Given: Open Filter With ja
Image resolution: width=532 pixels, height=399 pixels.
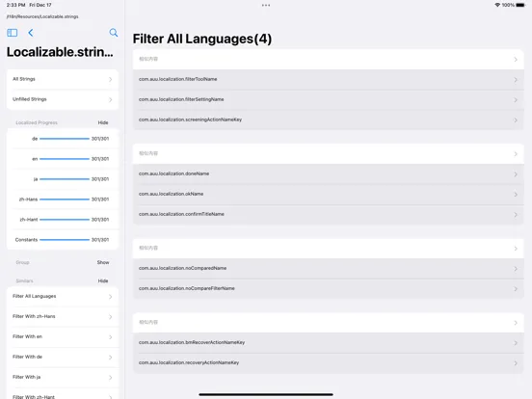Looking at the screenshot, I should point(63,377).
